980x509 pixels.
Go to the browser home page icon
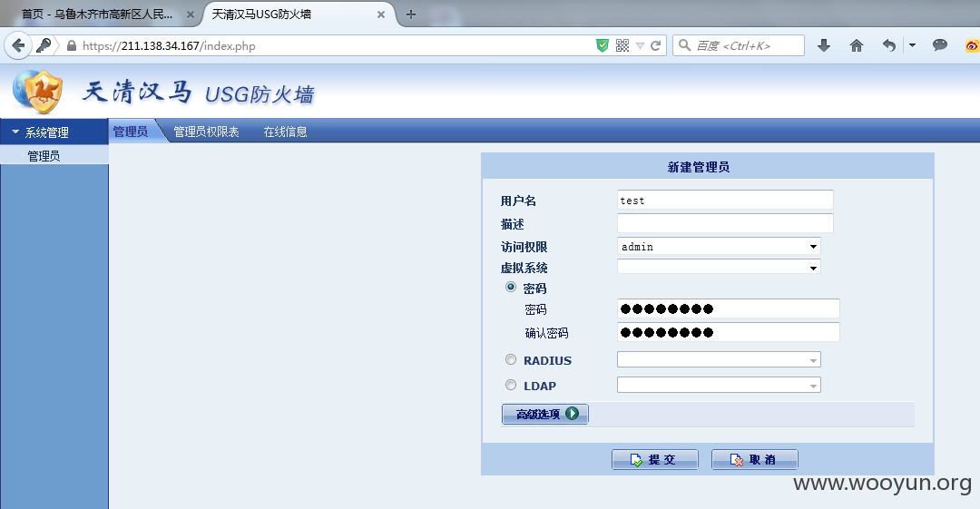(x=857, y=45)
